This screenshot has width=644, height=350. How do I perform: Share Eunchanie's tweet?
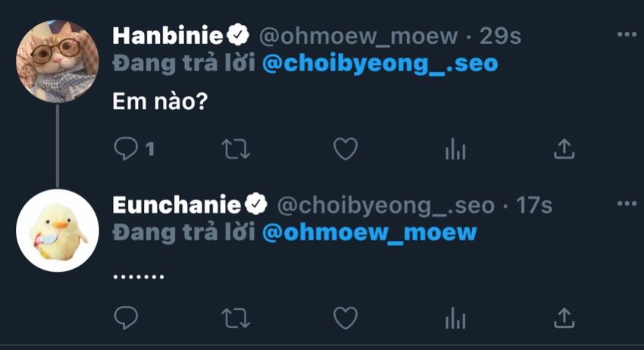(x=564, y=318)
